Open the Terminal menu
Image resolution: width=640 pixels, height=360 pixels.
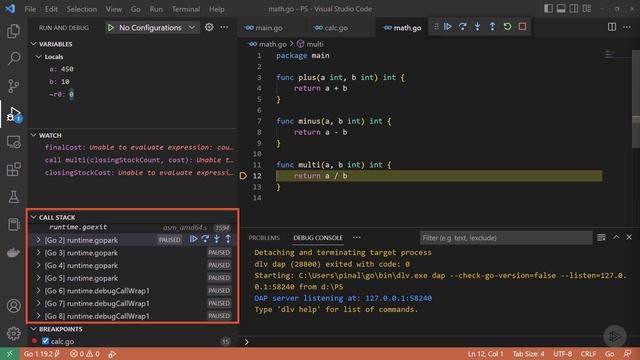coord(186,9)
